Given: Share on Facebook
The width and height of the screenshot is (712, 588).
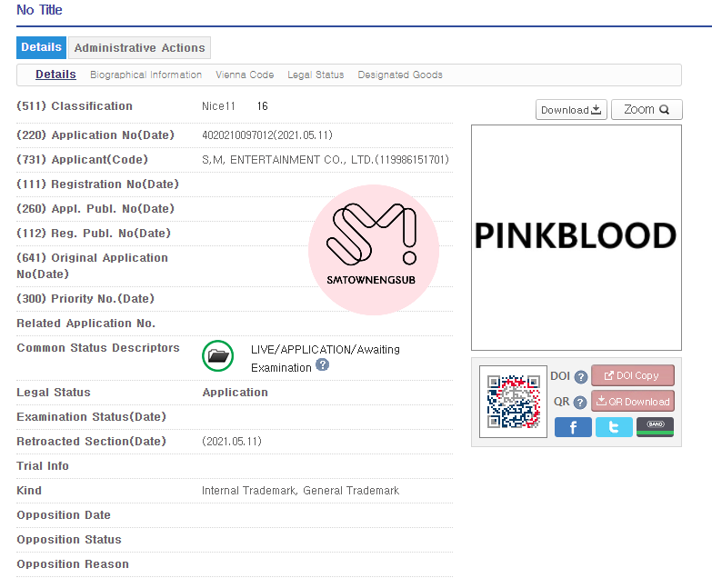Looking at the screenshot, I should point(573,427).
